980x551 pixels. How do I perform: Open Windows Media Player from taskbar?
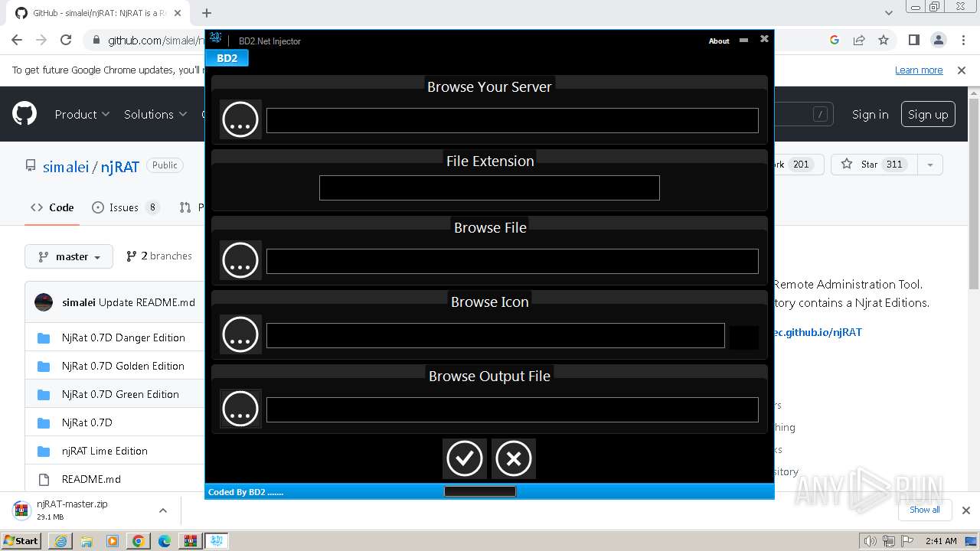pos(113,541)
